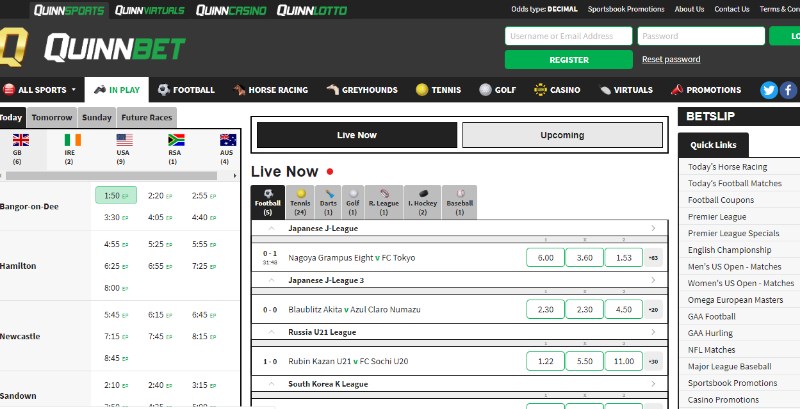Open Promotions in the main navigation

coord(706,90)
